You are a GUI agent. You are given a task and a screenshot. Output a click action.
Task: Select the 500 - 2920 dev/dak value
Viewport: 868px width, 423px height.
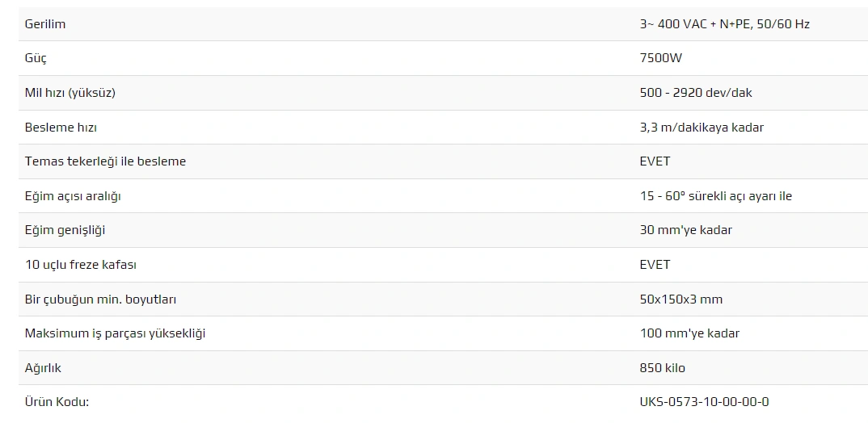click(x=695, y=93)
